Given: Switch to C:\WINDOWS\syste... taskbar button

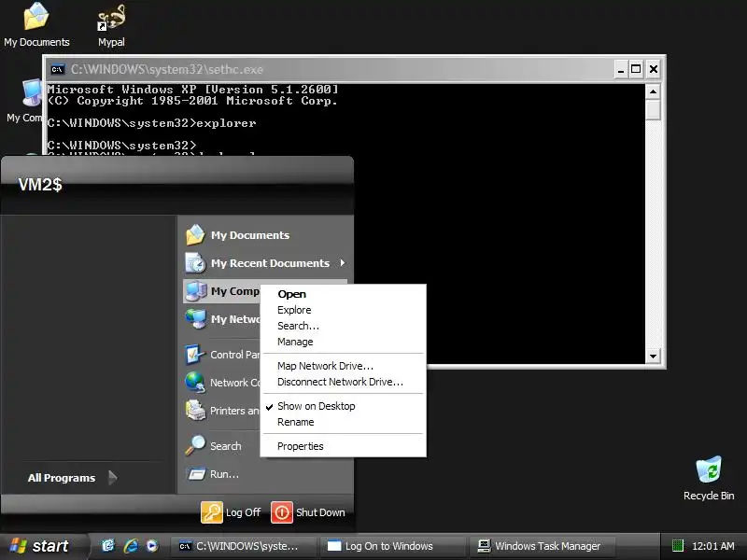Looking at the screenshot, I should (244, 546).
